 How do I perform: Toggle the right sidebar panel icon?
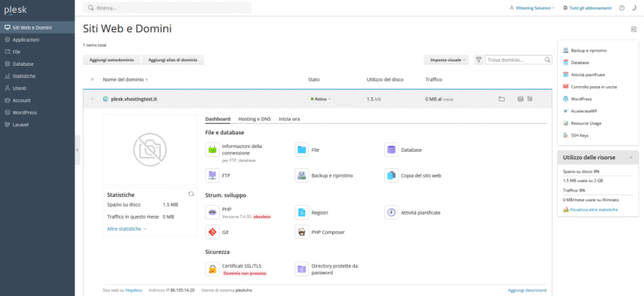634,29
